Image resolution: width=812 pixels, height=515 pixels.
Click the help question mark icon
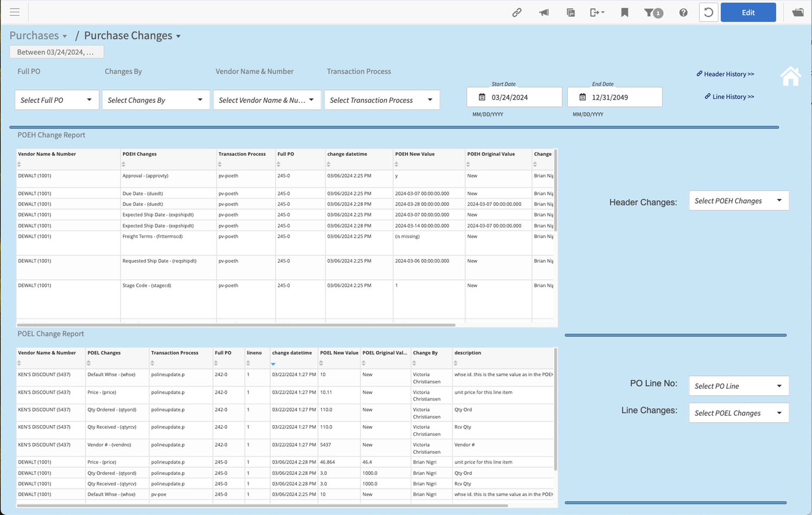[x=683, y=12]
